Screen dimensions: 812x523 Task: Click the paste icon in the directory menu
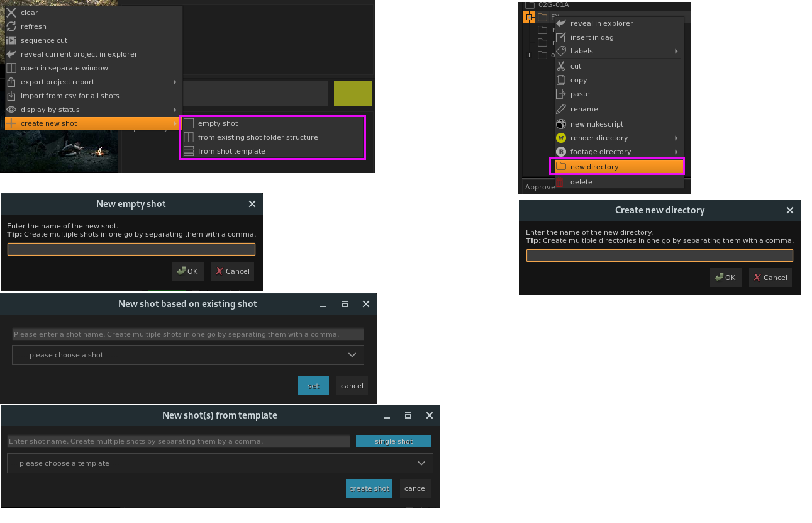pyautogui.click(x=560, y=94)
